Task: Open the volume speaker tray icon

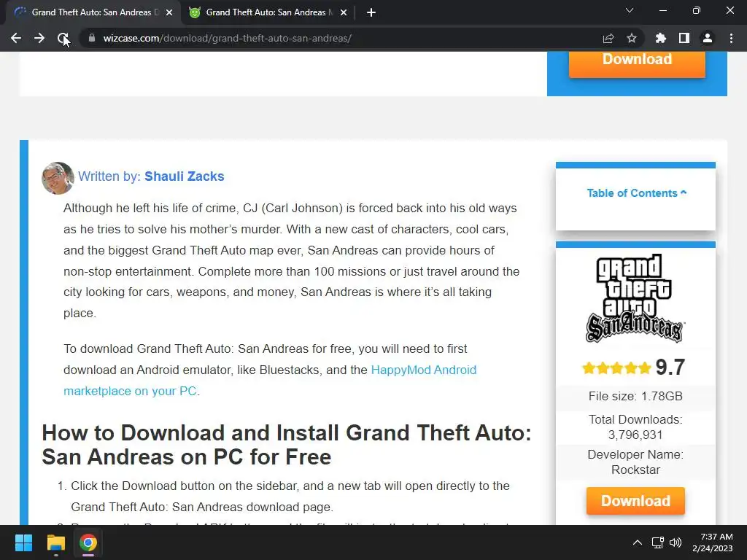Action: click(676, 542)
